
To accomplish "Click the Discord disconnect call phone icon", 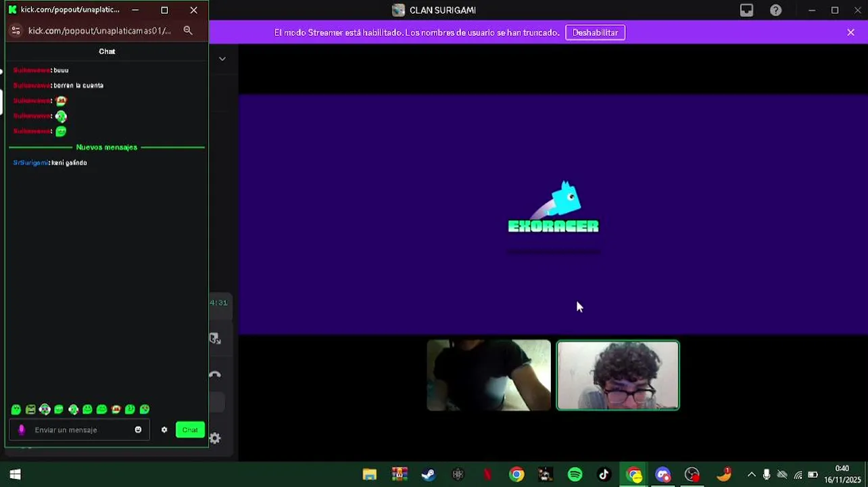I will pyautogui.click(x=215, y=374).
